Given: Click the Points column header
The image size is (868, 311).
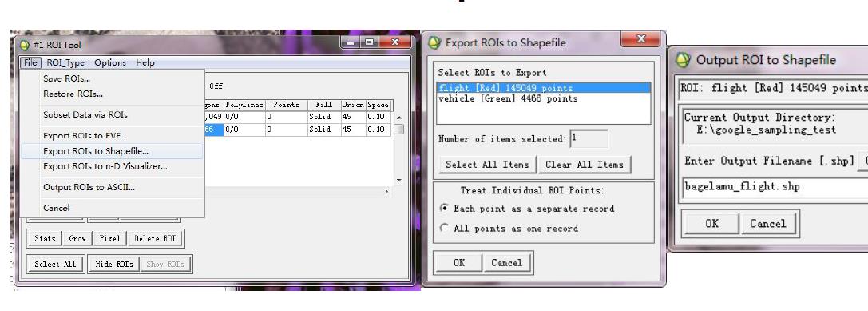Looking at the screenshot, I should coord(286,105).
